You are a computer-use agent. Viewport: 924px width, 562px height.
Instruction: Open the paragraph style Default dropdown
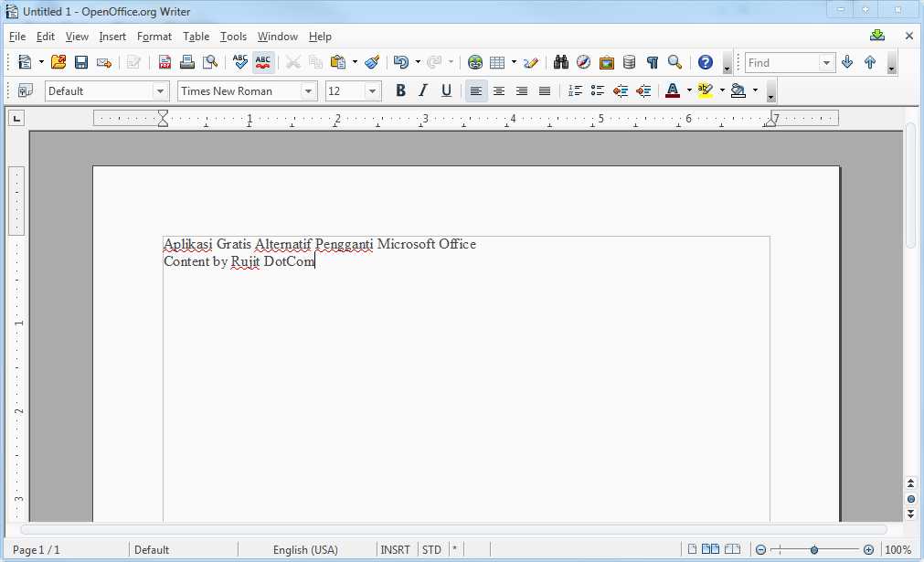[160, 91]
